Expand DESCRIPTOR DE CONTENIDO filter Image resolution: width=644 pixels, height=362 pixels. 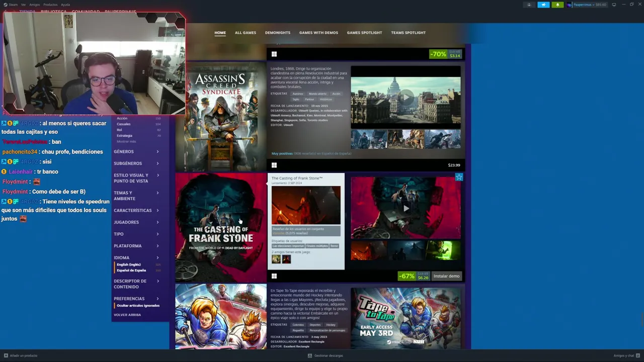pyautogui.click(x=136, y=284)
